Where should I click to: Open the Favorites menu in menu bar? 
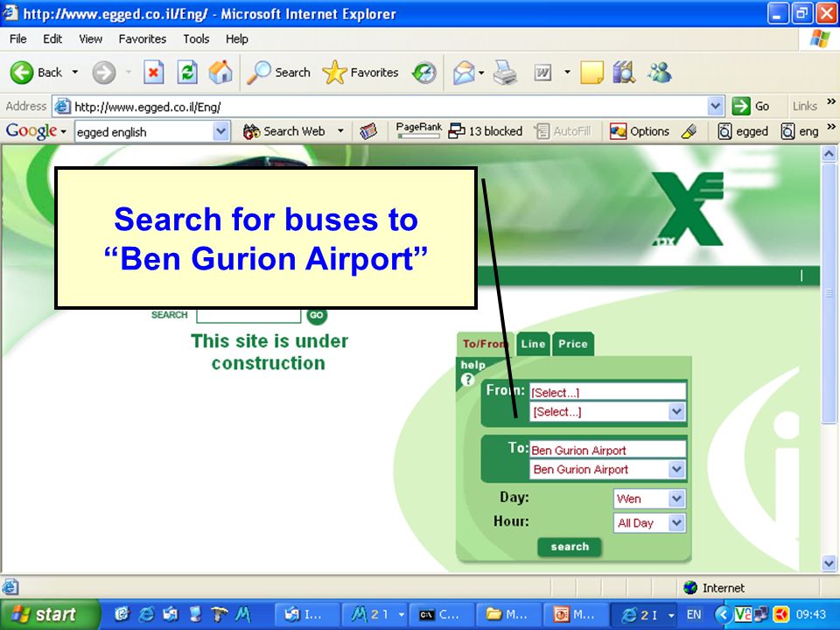coord(143,39)
